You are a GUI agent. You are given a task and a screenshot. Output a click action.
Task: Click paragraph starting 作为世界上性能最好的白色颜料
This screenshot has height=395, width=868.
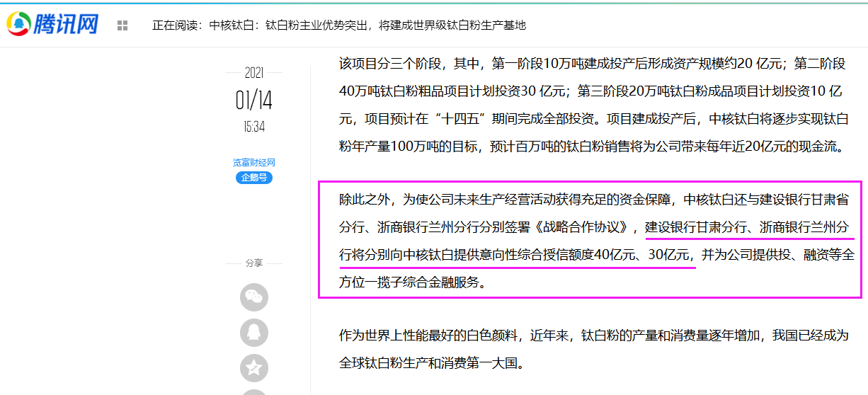tap(593, 350)
